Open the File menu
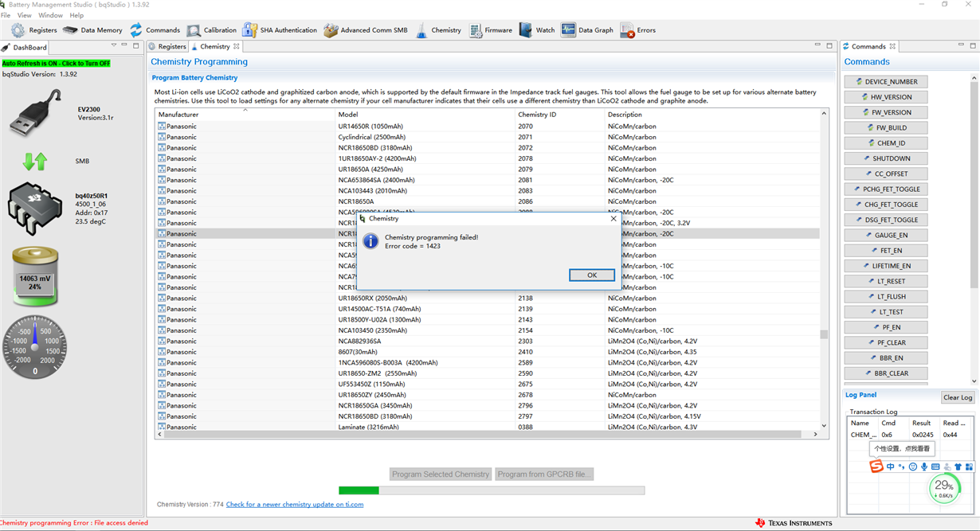Viewport: 980px width, 531px height. [x=7, y=15]
